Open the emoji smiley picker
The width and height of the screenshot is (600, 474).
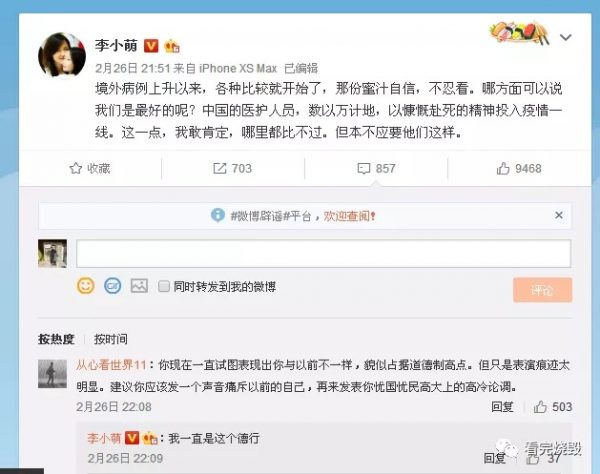[86, 286]
